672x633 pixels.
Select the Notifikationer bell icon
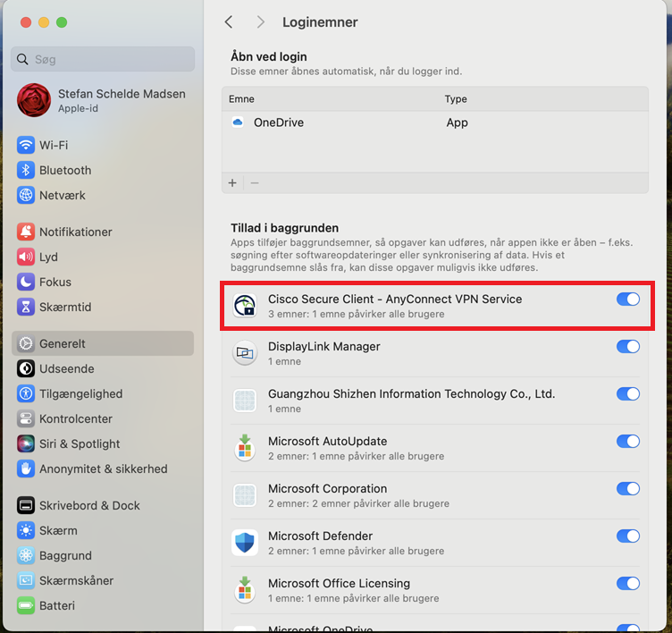25,232
